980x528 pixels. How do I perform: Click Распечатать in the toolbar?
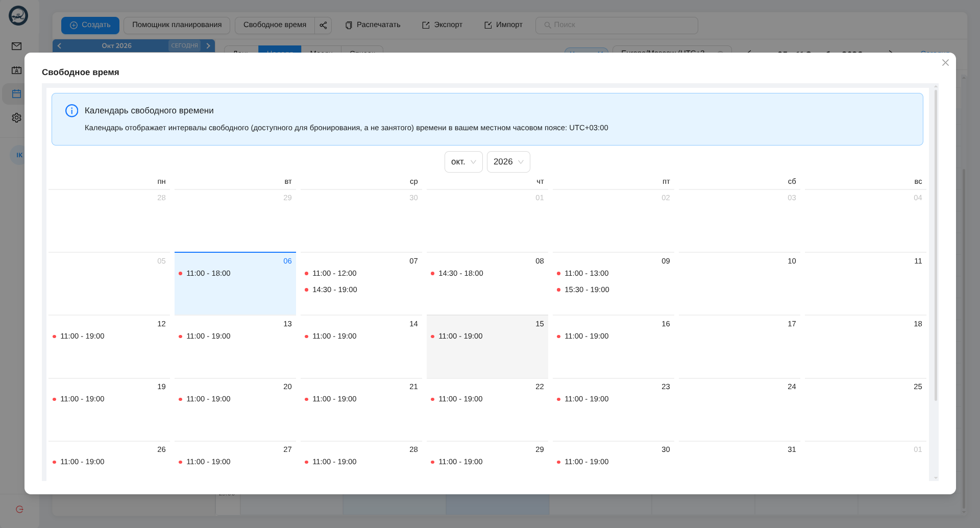point(373,25)
